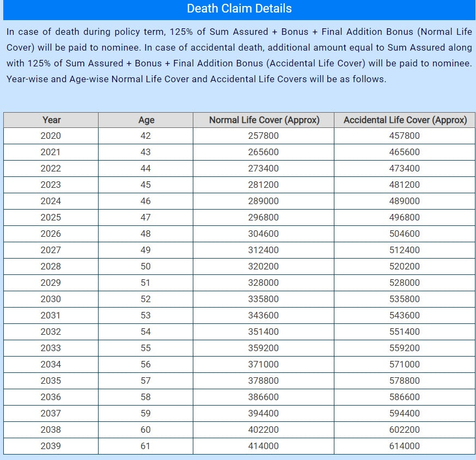This screenshot has height=460, width=476.
Task: Select the year 2020 cell
Action: pos(51,136)
